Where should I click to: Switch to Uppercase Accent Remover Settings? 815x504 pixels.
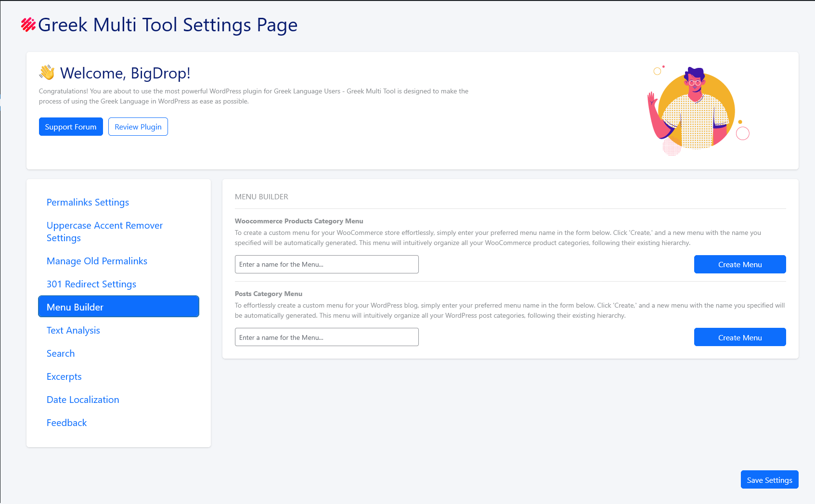pos(104,232)
